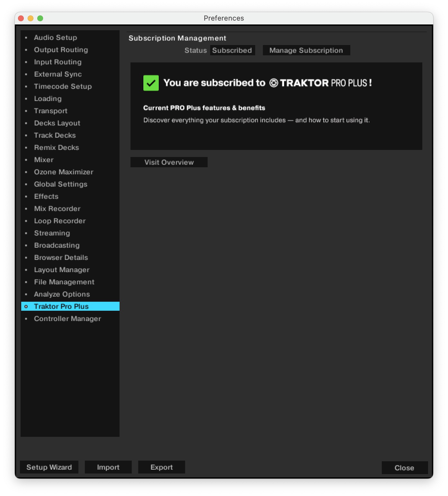Viewport: 448px width, 496px height.
Task: Click Manage Subscription button
Action: tap(306, 51)
